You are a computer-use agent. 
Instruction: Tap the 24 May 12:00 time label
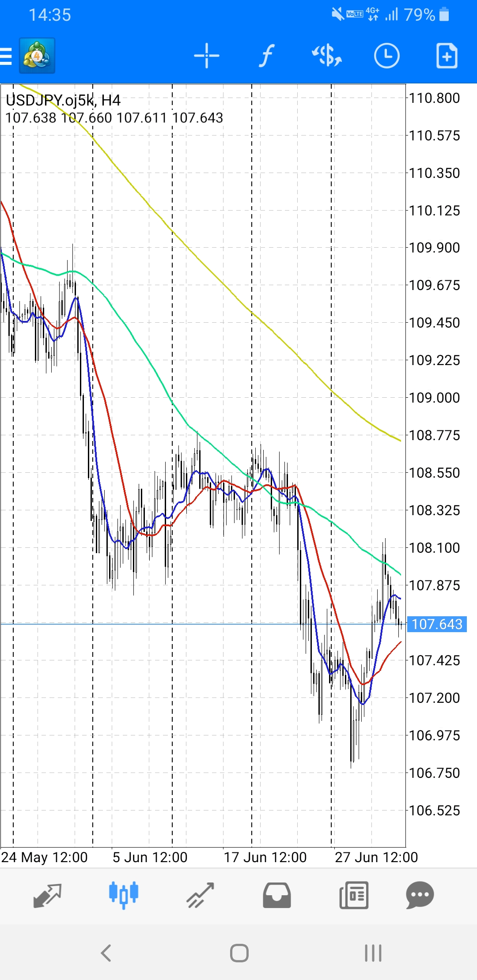[45, 857]
